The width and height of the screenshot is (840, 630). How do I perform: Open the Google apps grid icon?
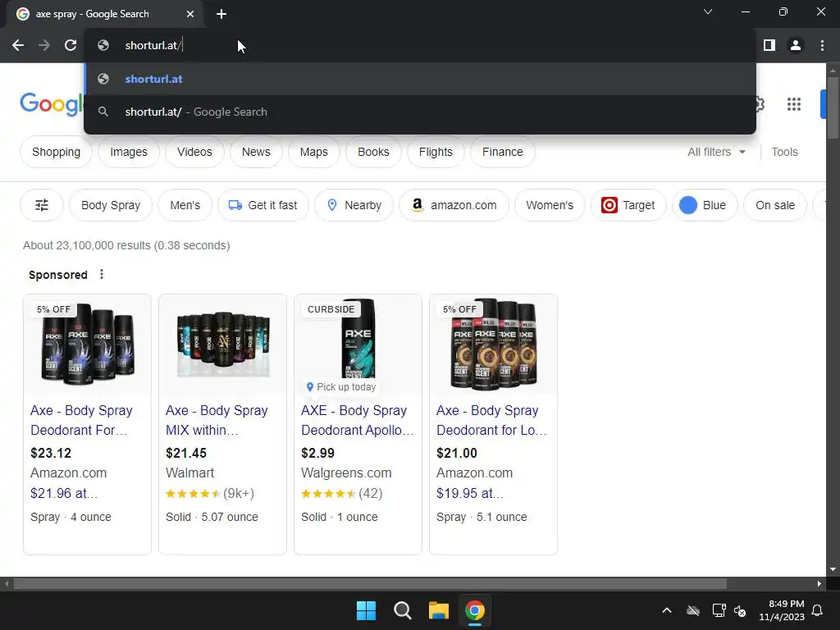[x=794, y=104]
